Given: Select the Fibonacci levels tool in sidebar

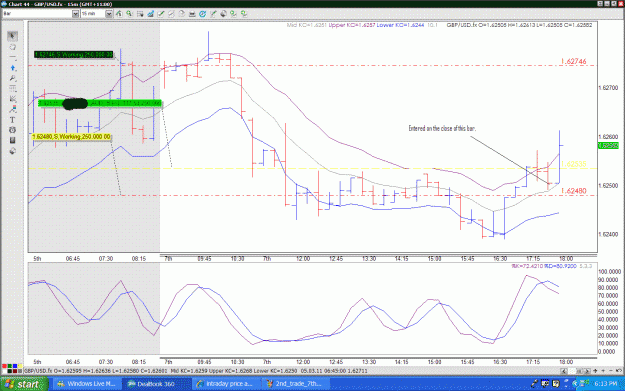Looking at the screenshot, I should (12, 88).
